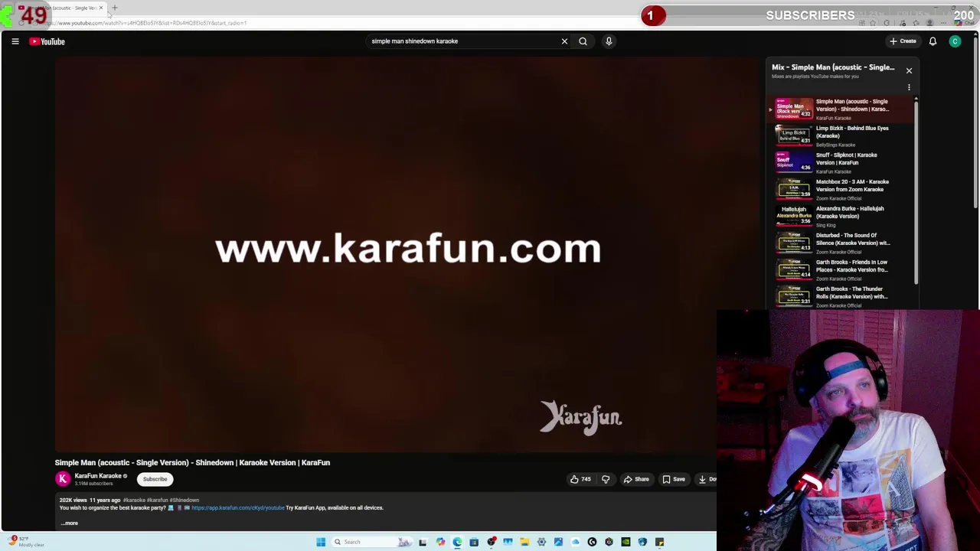Click the video player area

[x=407, y=254]
